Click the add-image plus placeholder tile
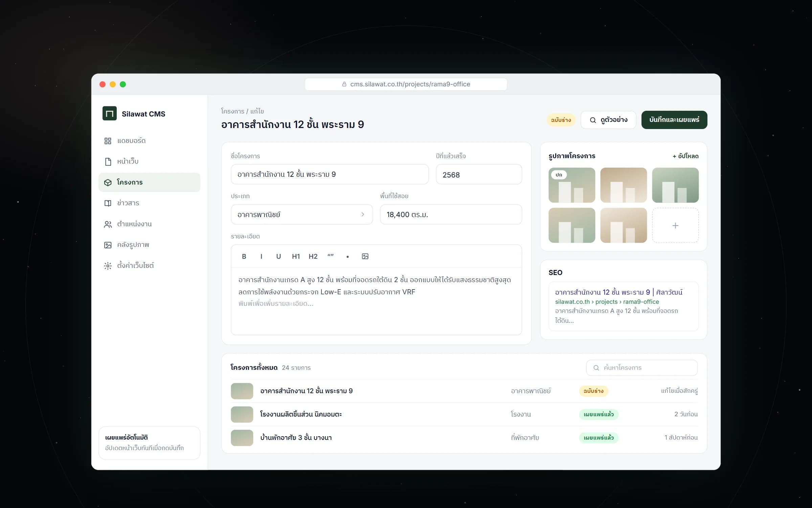This screenshot has height=508, width=812. (675, 225)
